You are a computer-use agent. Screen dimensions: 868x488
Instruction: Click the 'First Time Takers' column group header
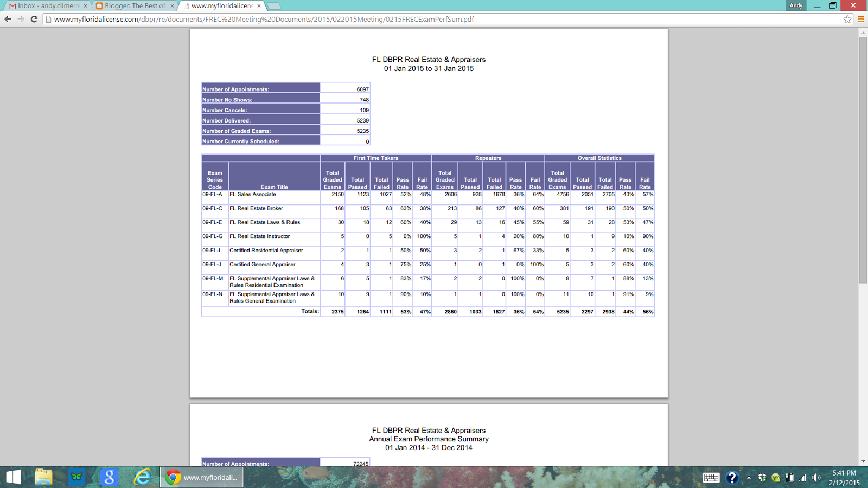[x=376, y=158]
